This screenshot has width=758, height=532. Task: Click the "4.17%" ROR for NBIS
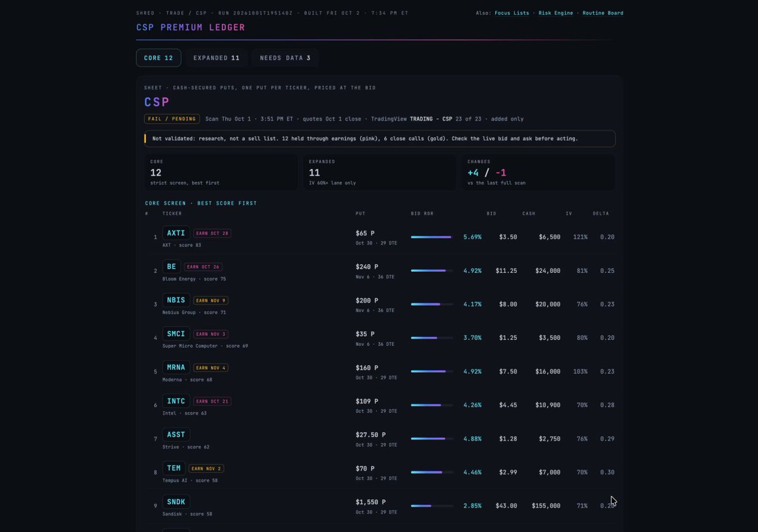472,304
